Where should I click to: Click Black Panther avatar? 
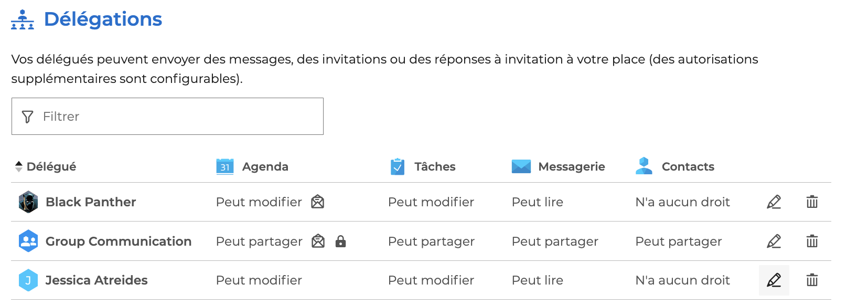pos(28,202)
